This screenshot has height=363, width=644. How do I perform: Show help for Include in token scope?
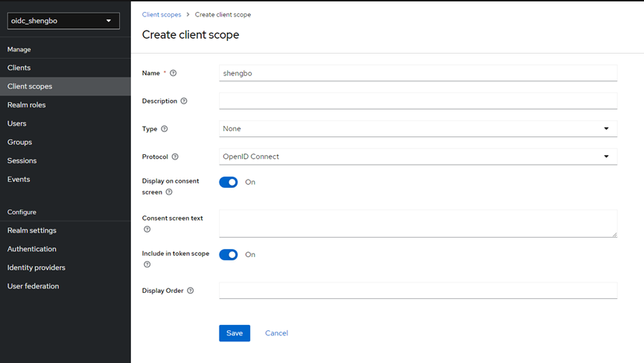click(147, 265)
